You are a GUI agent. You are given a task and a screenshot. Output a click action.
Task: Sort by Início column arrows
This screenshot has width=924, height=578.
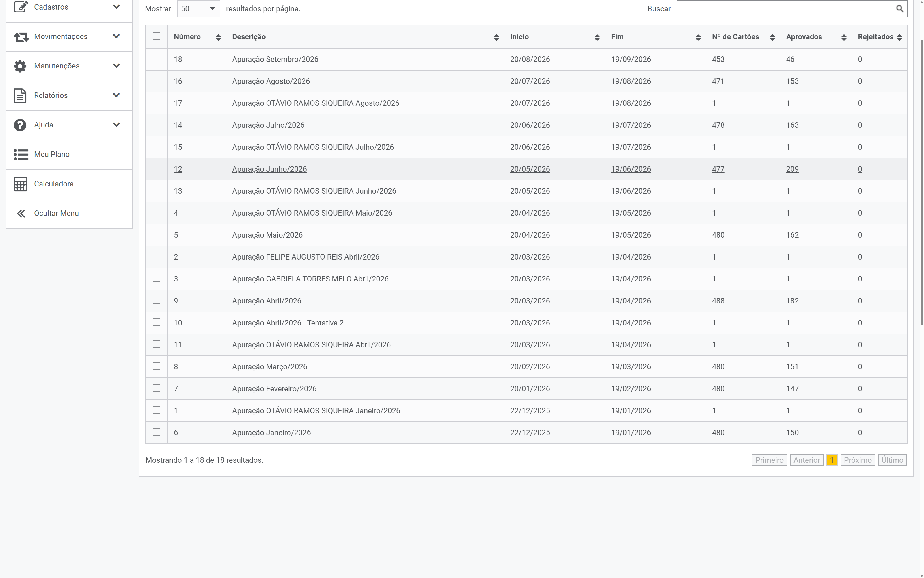(x=597, y=37)
